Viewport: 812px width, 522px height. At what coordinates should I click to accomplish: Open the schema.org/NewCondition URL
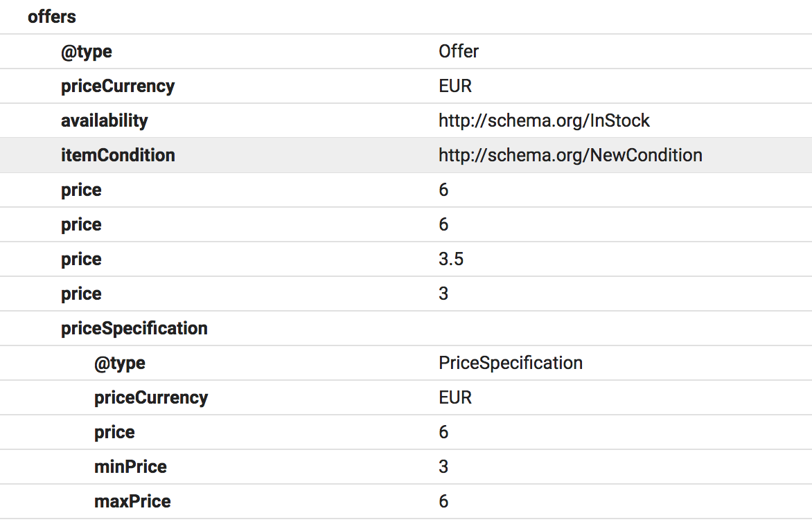[x=570, y=155]
